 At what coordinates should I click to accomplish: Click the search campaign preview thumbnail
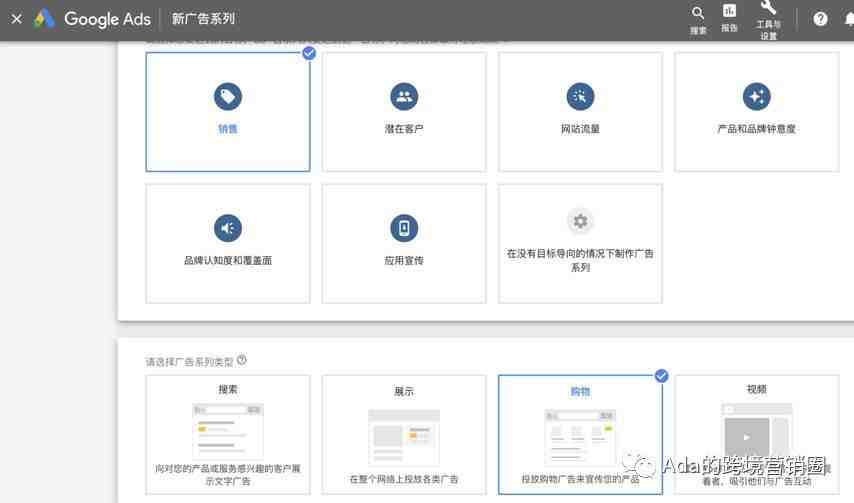(x=228, y=431)
